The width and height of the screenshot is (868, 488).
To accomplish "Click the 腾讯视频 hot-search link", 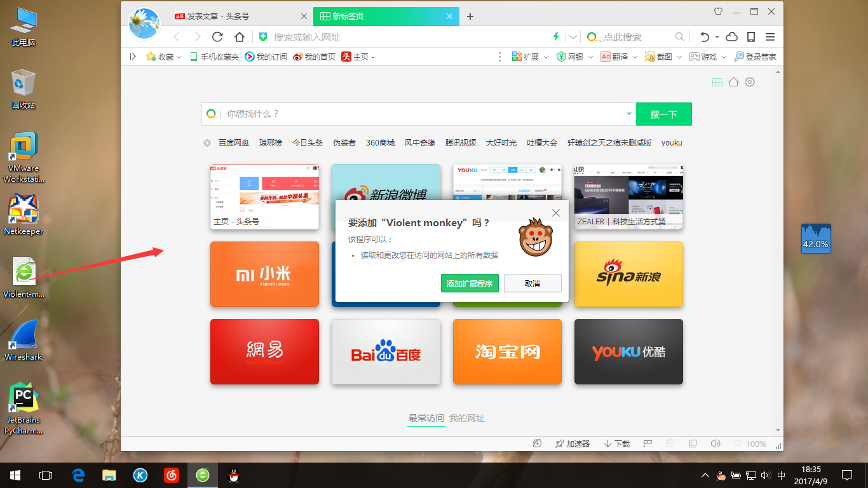I will point(461,143).
